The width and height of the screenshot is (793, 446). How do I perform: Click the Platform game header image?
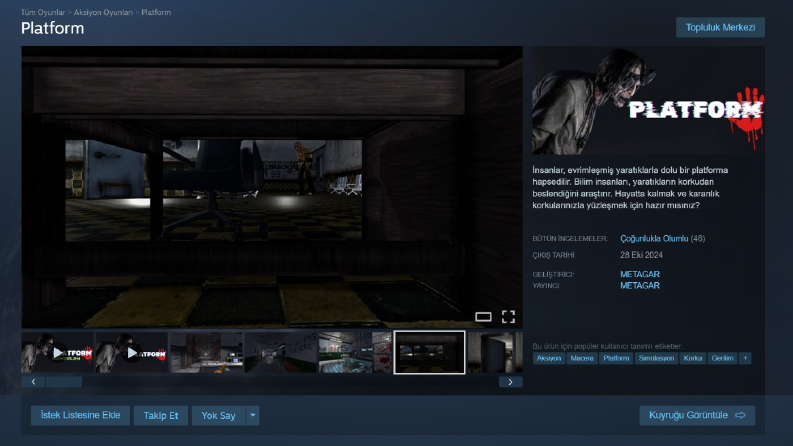[648, 100]
